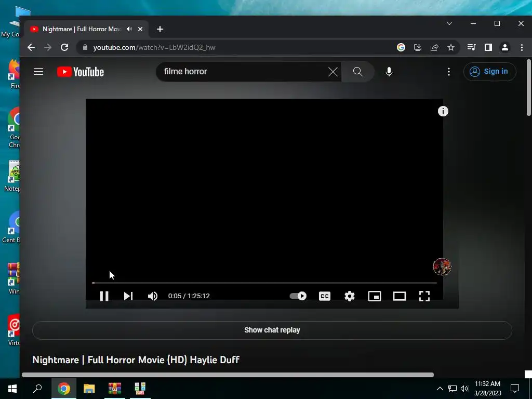
Task: Close the Nightmare tab
Action: tap(140, 29)
